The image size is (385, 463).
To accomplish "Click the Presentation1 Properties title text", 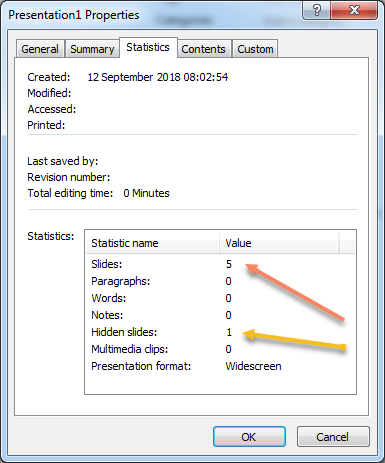I will [74, 15].
